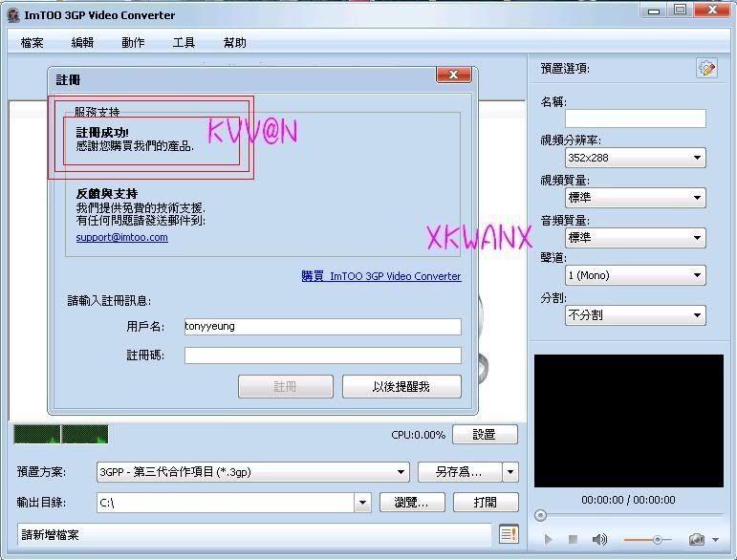Click the 用戶名 input field
The height and width of the screenshot is (560, 737).
(323, 327)
